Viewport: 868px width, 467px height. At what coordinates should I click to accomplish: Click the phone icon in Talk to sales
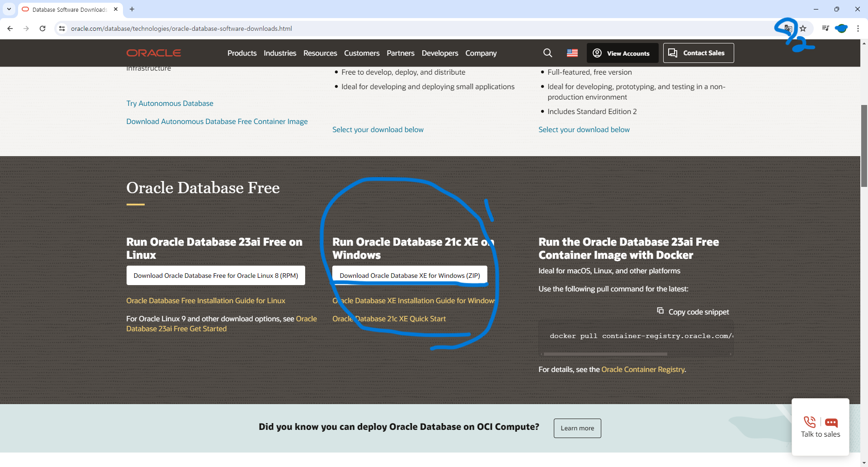click(x=809, y=422)
